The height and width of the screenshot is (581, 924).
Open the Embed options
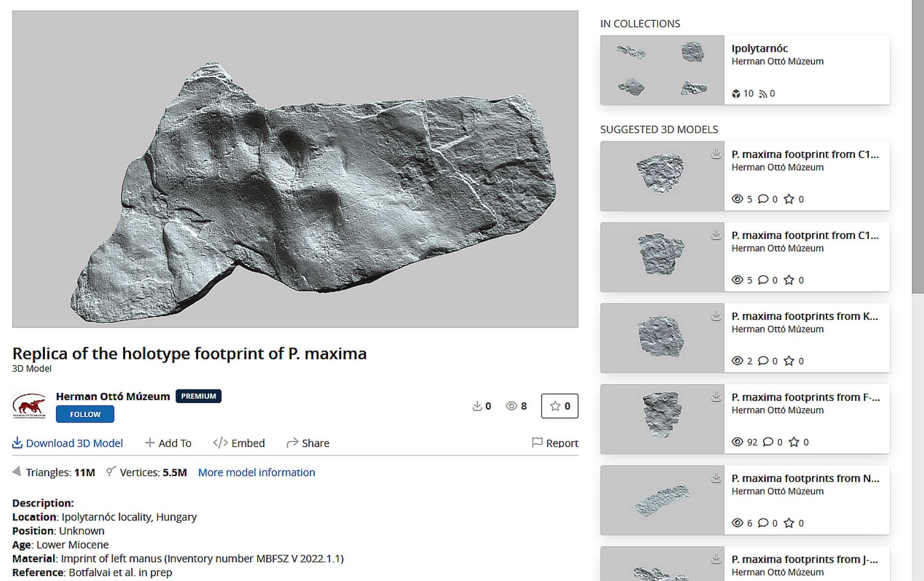pos(239,443)
